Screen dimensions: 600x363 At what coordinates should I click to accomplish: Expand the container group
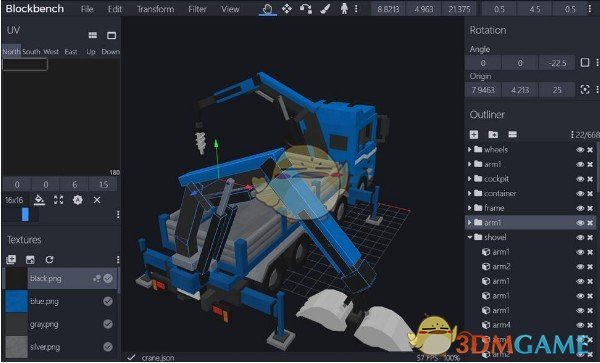(x=470, y=194)
